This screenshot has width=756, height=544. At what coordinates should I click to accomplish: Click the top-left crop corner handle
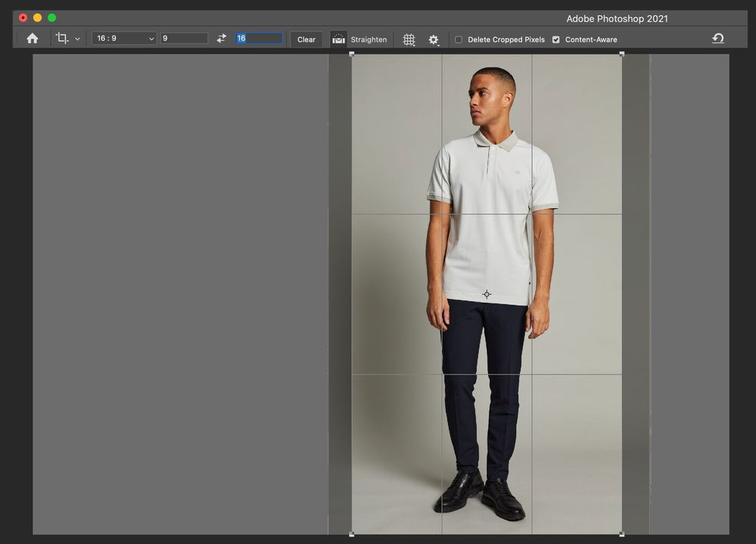[352, 54]
